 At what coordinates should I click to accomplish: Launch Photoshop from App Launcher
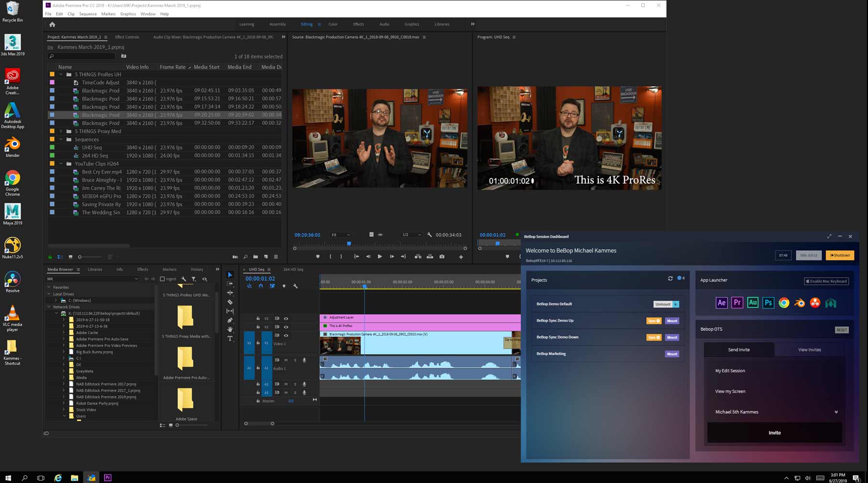point(768,303)
